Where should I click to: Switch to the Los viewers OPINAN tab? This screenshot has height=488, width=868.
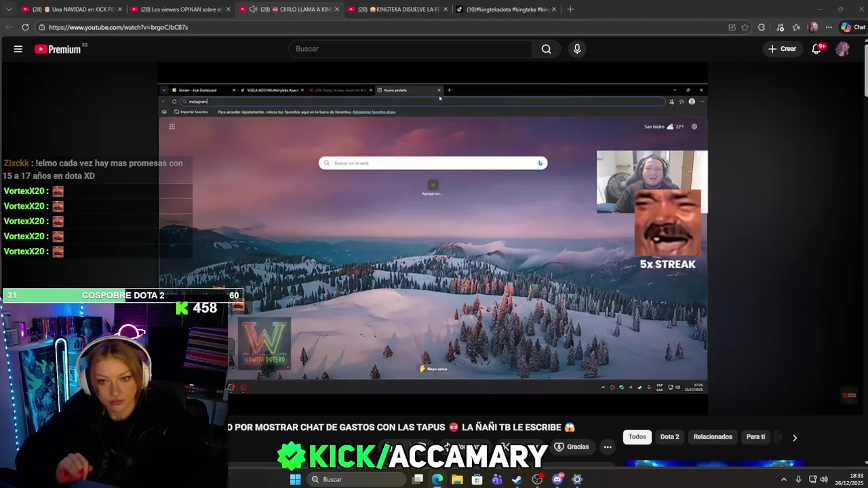(180, 9)
